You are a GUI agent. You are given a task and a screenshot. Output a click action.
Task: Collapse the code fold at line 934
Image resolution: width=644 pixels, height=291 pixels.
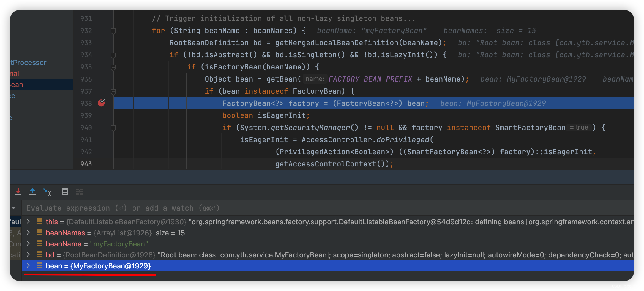113,55
